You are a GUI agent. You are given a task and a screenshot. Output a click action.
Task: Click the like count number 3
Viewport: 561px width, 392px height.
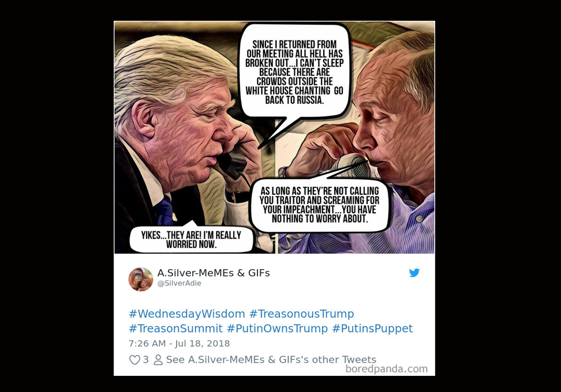tap(145, 360)
